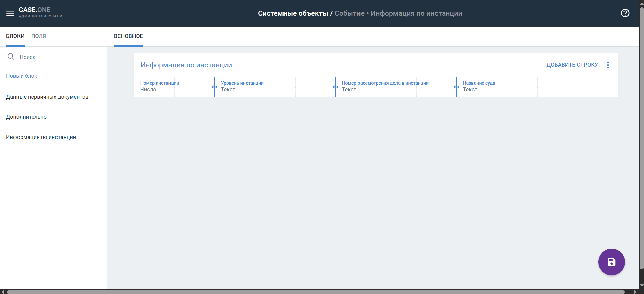Select Данные первичных документов block

point(47,97)
